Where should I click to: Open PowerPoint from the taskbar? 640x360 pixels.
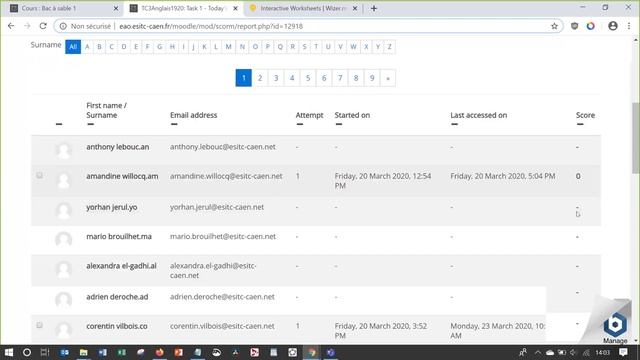pyautogui.click(x=178, y=352)
